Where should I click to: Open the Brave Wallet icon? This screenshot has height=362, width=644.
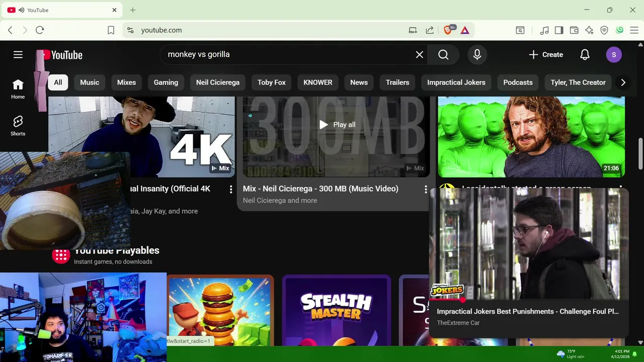[574, 30]
